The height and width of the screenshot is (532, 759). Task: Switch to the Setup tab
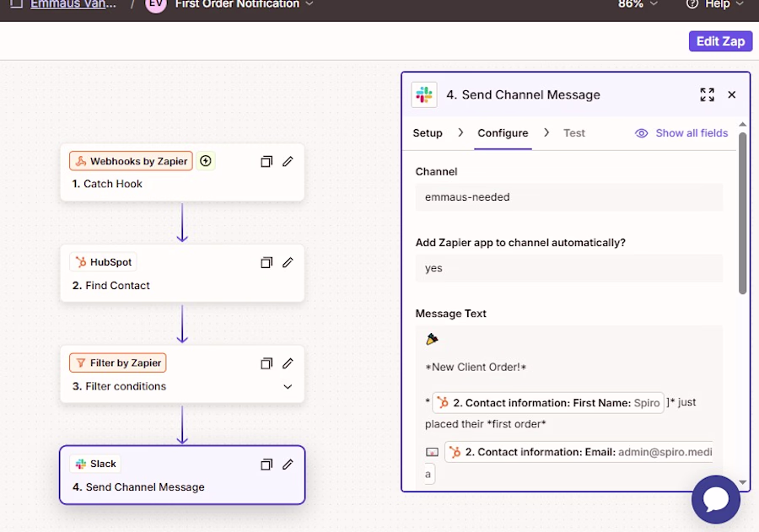coord(428,133)
